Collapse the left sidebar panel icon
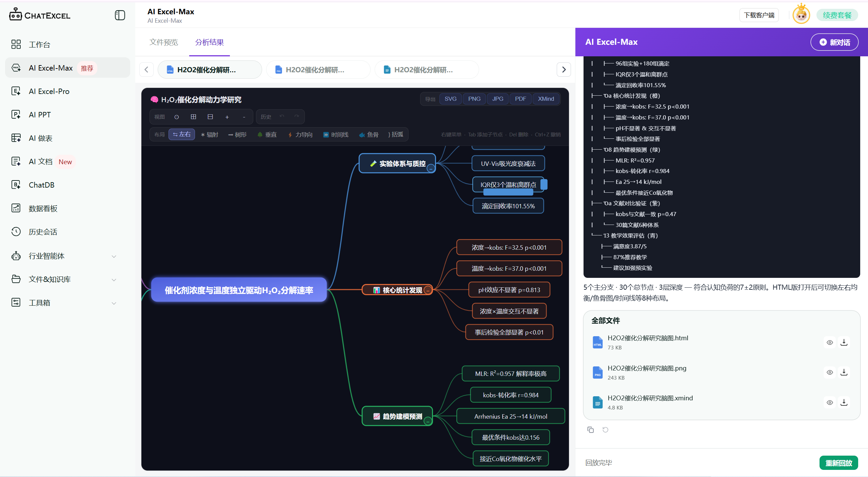This screenshot has width=868, height=477. (x=120, y=15)
